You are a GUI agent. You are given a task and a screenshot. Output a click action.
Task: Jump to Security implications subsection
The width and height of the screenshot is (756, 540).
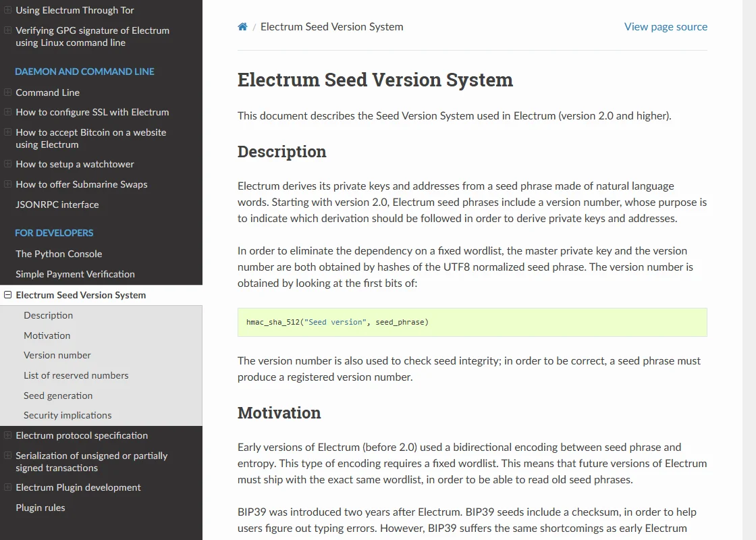click(x=67, y=415)
